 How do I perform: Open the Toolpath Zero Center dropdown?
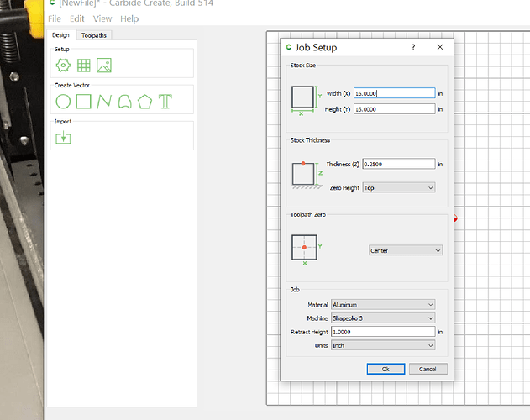pyautogui.click(x=406, y=250)
